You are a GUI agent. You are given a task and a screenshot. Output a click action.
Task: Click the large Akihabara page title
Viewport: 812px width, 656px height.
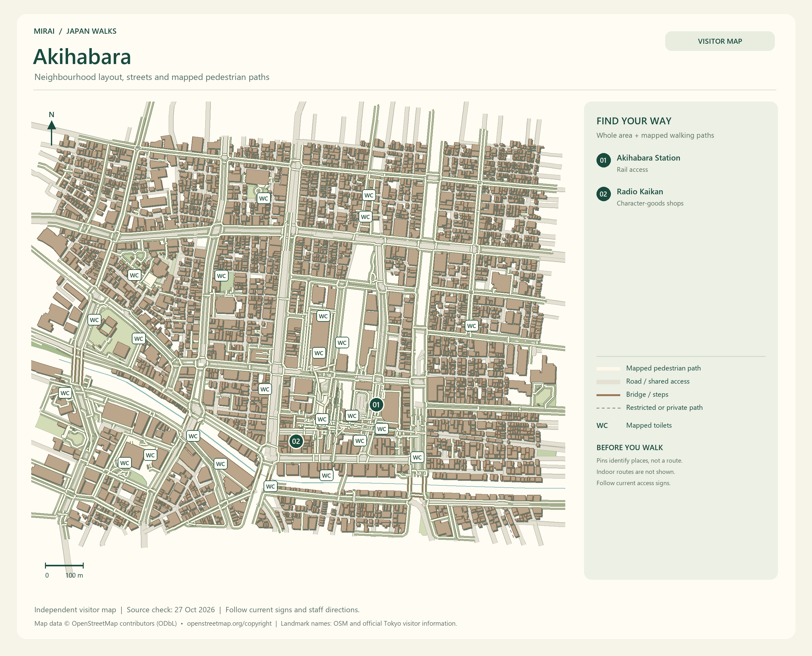(x=82, y=57)
